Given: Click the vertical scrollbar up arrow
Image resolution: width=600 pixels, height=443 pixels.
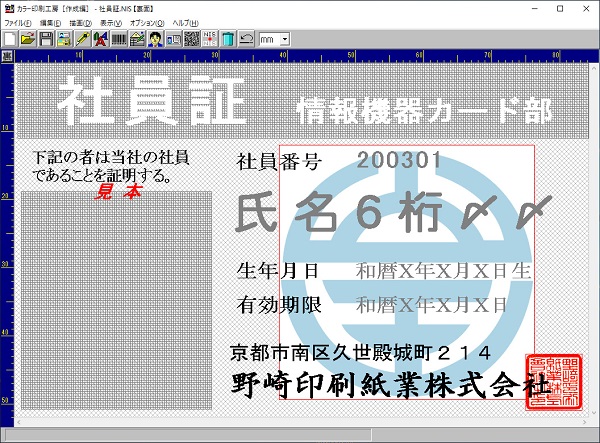Looking at the screenshot, I should pos(594,67).
